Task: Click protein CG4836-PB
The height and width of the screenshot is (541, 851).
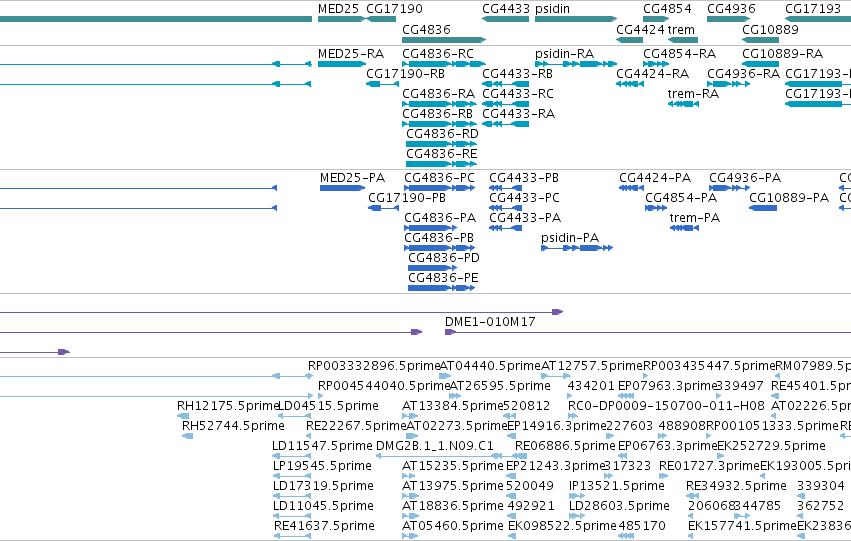Action: pyautogui.click(x=439, y=238)
